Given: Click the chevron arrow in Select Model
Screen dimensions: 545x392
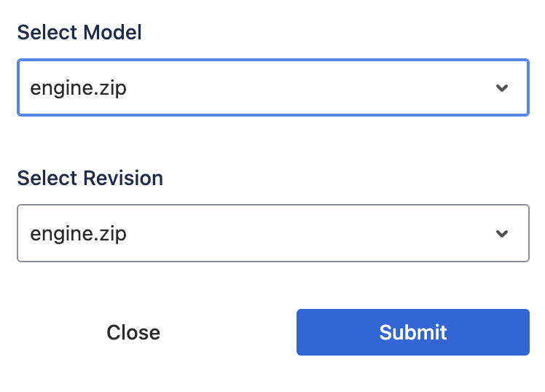Looking at the screenshot, I should [x=501, y=88].
